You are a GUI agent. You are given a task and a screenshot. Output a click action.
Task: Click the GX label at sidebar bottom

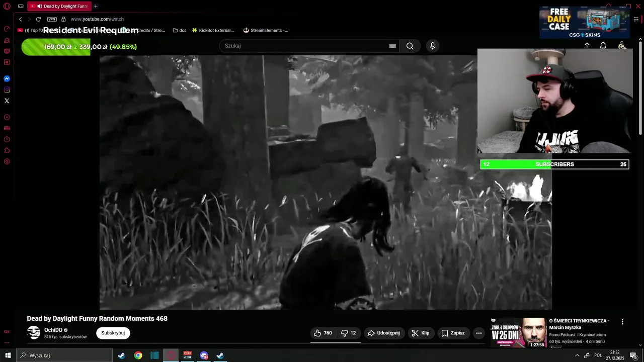point(7,332)
